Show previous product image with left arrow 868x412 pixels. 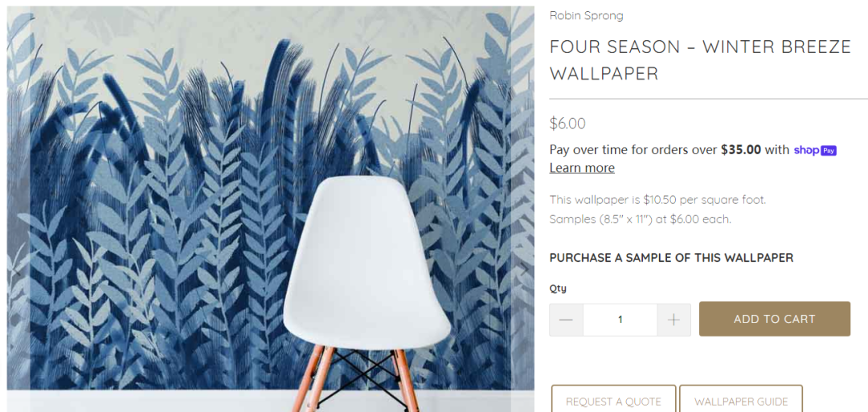click(x=17, y=271)
